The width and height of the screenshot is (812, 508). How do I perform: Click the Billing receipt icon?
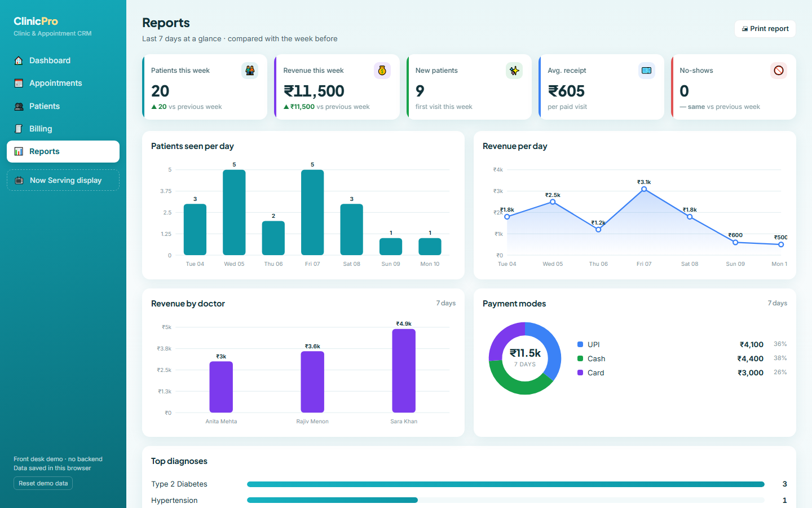tap(19, 129)
